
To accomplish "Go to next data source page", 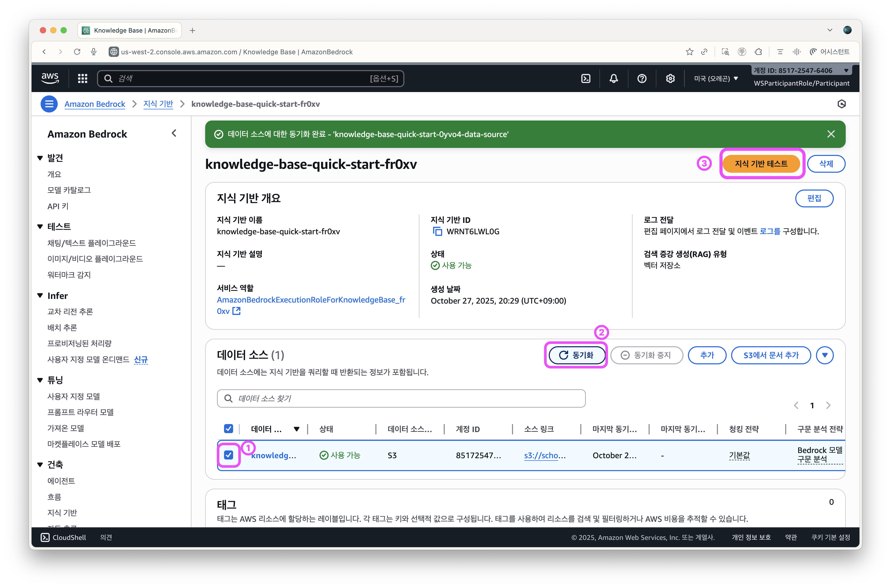I will [828, 405].
